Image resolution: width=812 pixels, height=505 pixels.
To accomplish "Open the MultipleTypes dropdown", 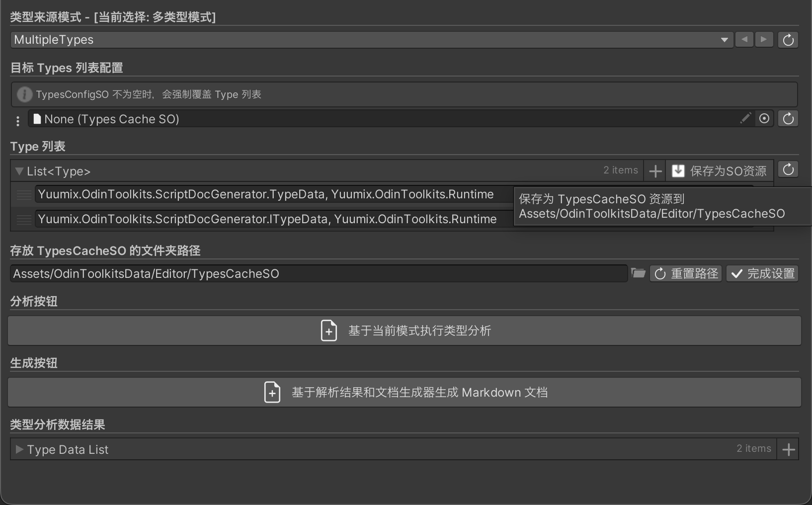I will (726, 40).
